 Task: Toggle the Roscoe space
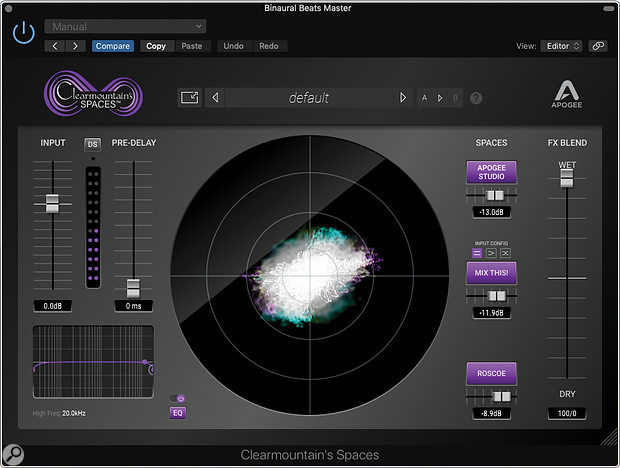click(491, 374)
